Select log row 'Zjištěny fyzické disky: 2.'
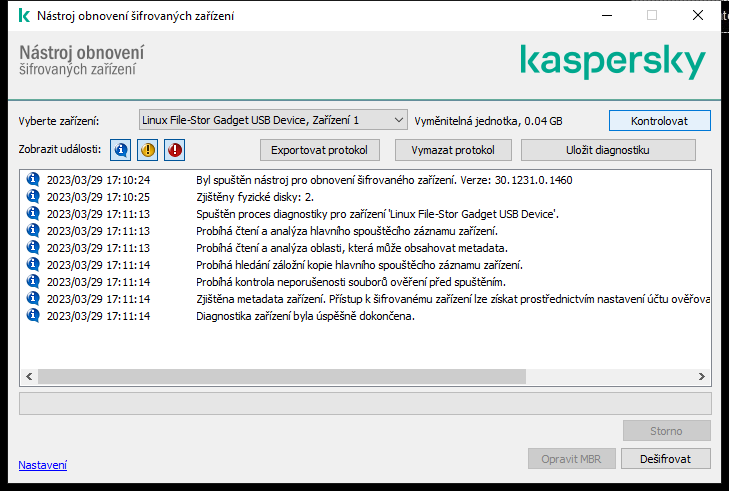729x491 pixels. pyautogui.click(x=365, y=197)
